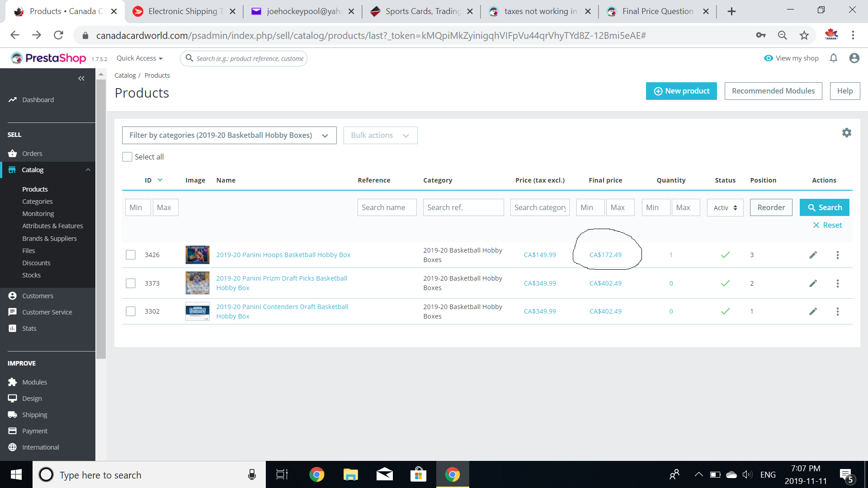Screen dimensions: 868x488
Task: Open the products list settings gear
Action: click(x=847, y=132)
